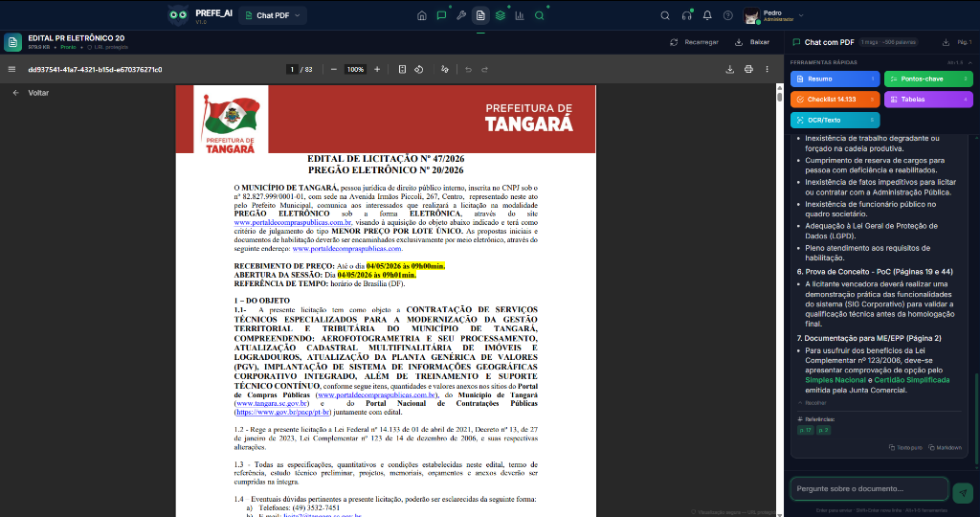The height and width of the screenshot is (517, 980).
Task: Open reference chip p. 17
Action: point(806,430)
